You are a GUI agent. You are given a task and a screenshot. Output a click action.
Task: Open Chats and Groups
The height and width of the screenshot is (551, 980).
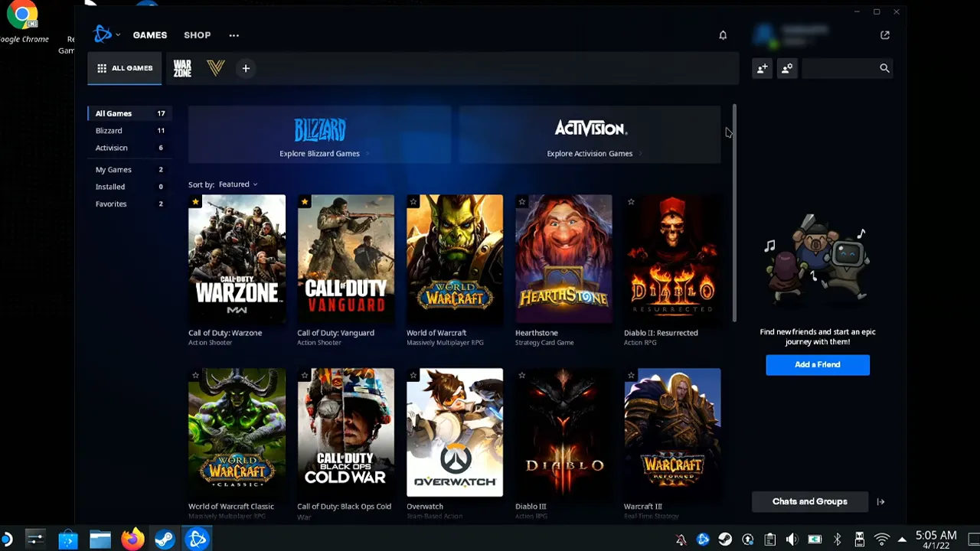click(810, 502)
